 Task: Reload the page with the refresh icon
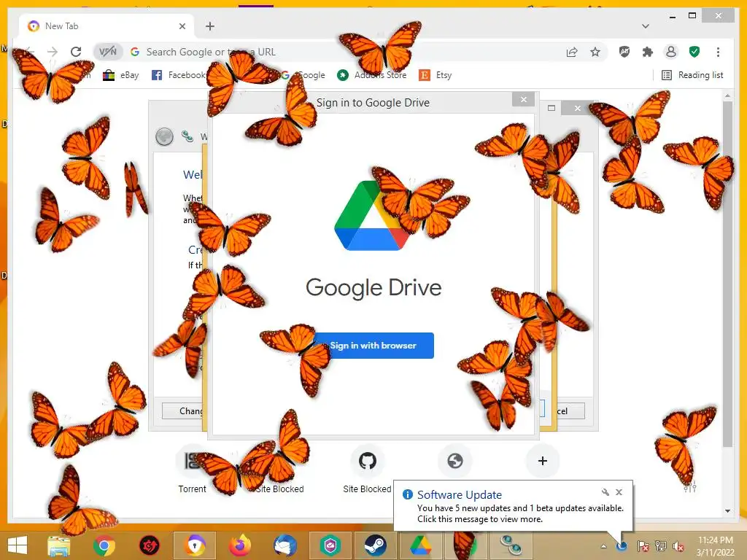76,52
